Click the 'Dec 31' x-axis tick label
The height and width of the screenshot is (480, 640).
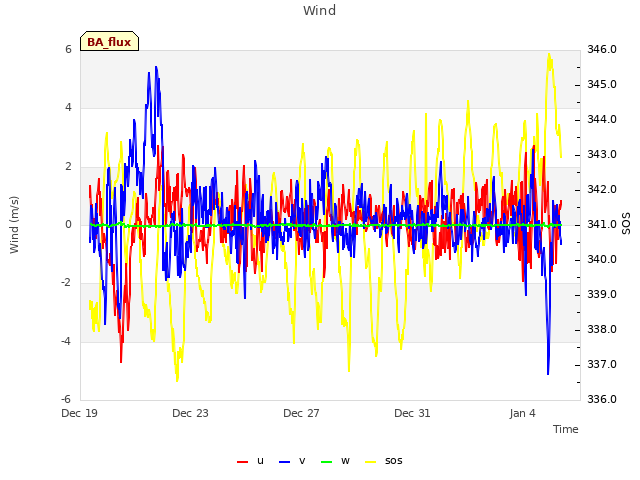click(x=412, y=413)
